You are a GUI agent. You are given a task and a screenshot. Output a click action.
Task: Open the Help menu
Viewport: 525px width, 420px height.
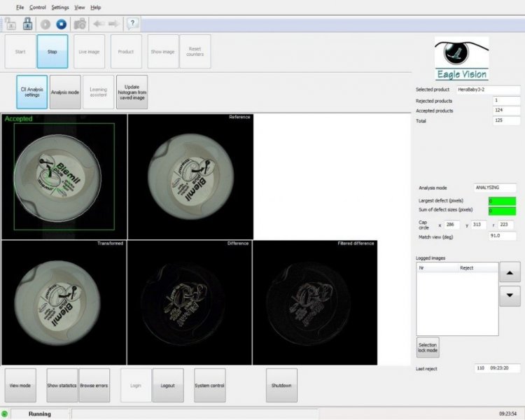point(95,7)
